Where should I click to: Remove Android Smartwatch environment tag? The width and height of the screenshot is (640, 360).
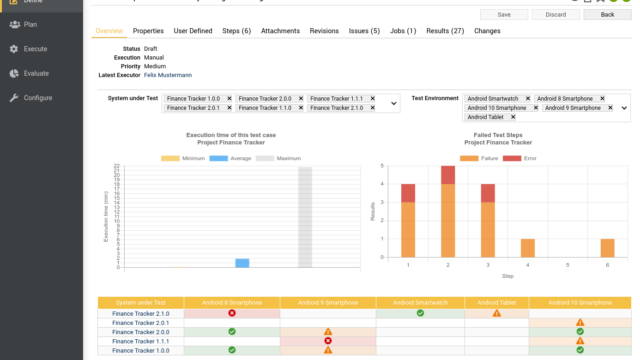pyautogui.click(x=528, y=98)
